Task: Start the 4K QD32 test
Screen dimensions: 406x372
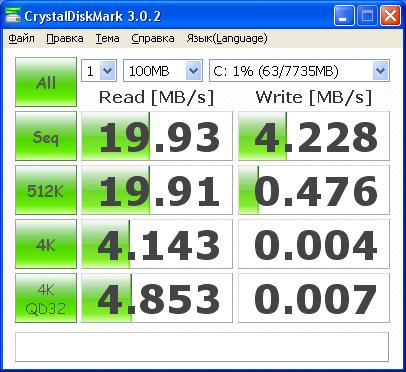Action: [46, 298]
